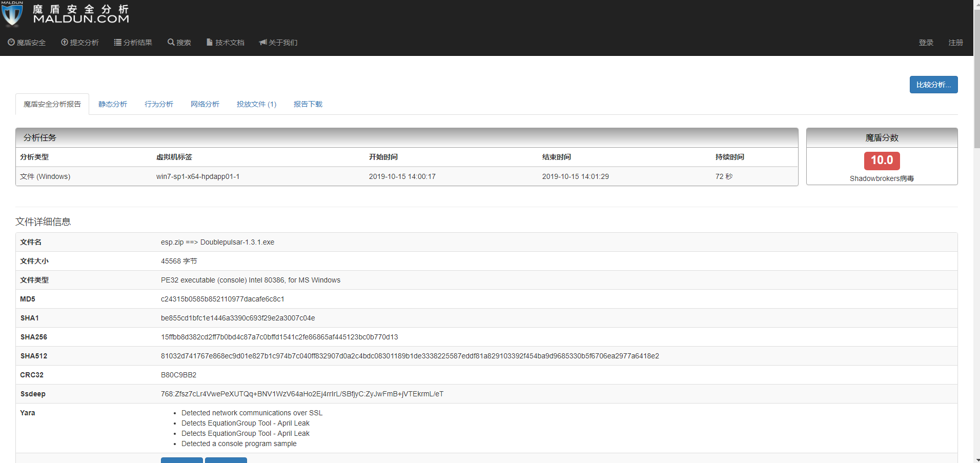
Task: Switch to the 静态分析 tab
Action: pyautogui.click(x=113, y=104)
